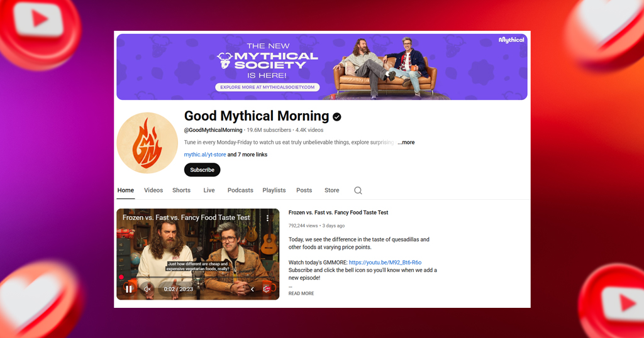Click the Good Mythical Morning channel title
The width and height of the screenshot is (644, 338).
(257, 116)
